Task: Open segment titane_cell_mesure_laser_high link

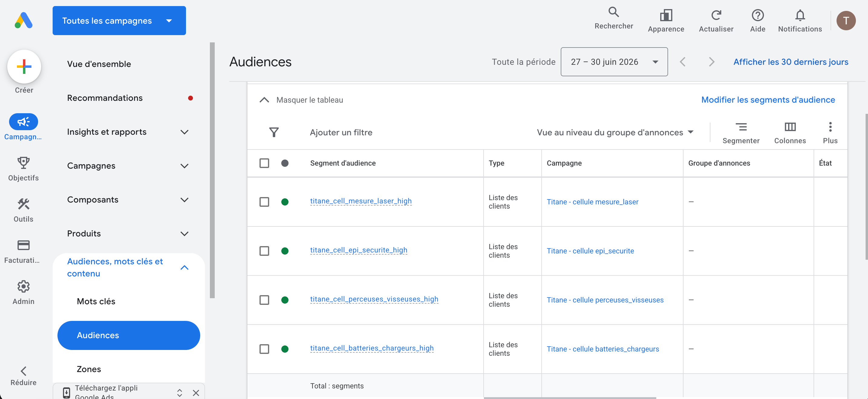Action: coord(361,201)
